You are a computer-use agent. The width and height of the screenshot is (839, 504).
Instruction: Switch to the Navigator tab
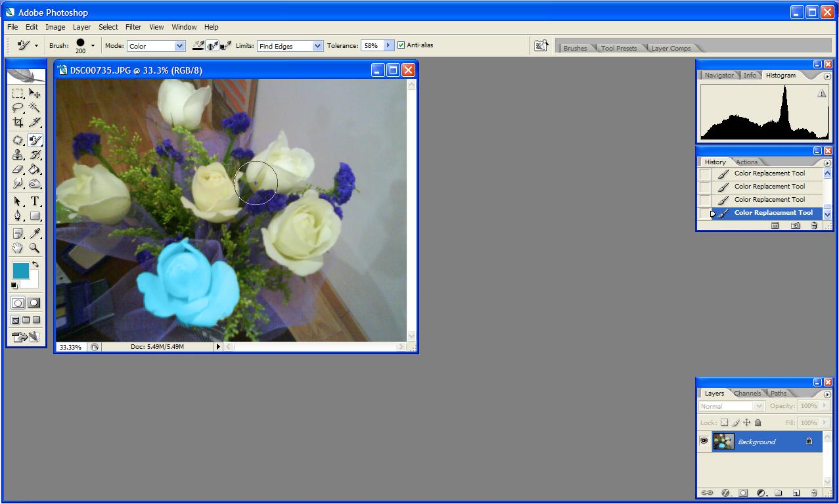[x=719, y=75]
